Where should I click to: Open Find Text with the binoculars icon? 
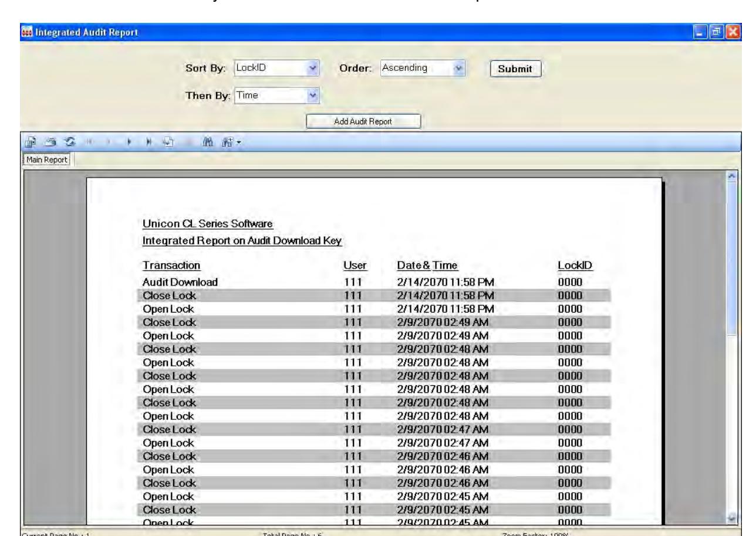[209, 141]
